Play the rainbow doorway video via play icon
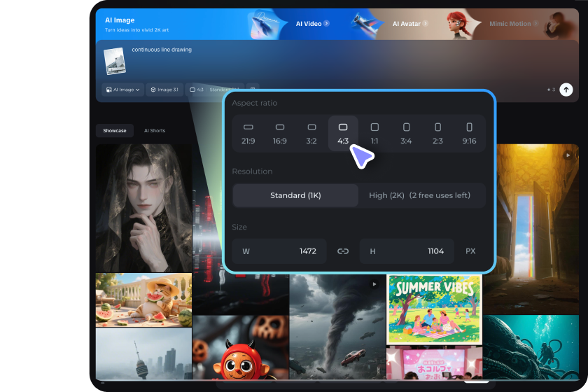The height and width of the screenshot is (392, 588). click(x=568, y=155)
